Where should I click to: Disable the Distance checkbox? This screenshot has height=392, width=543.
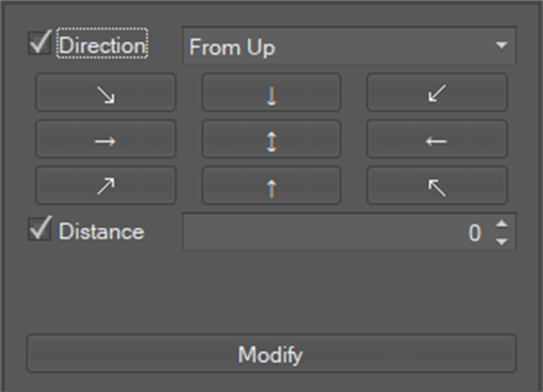pyautogui.click(x=39, y=230)
